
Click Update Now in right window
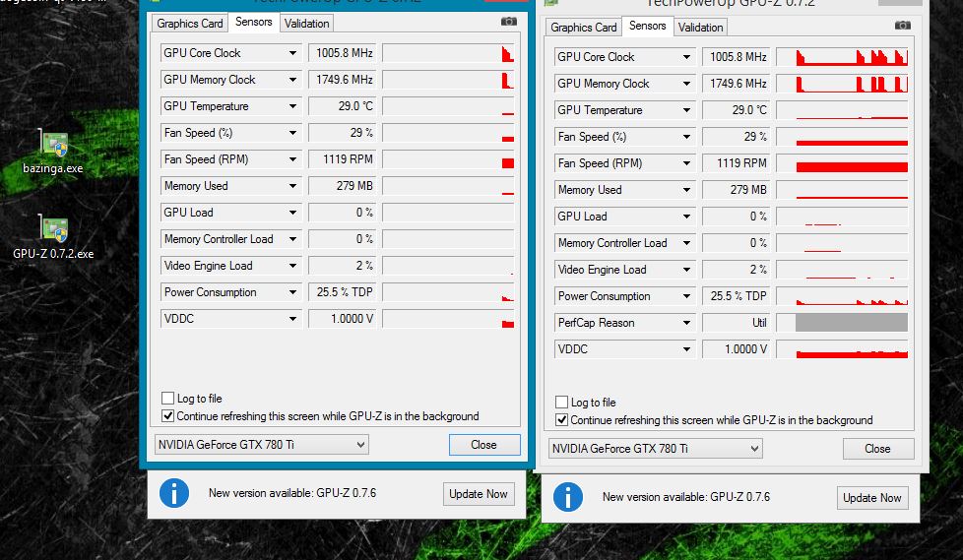click(872, 497)
